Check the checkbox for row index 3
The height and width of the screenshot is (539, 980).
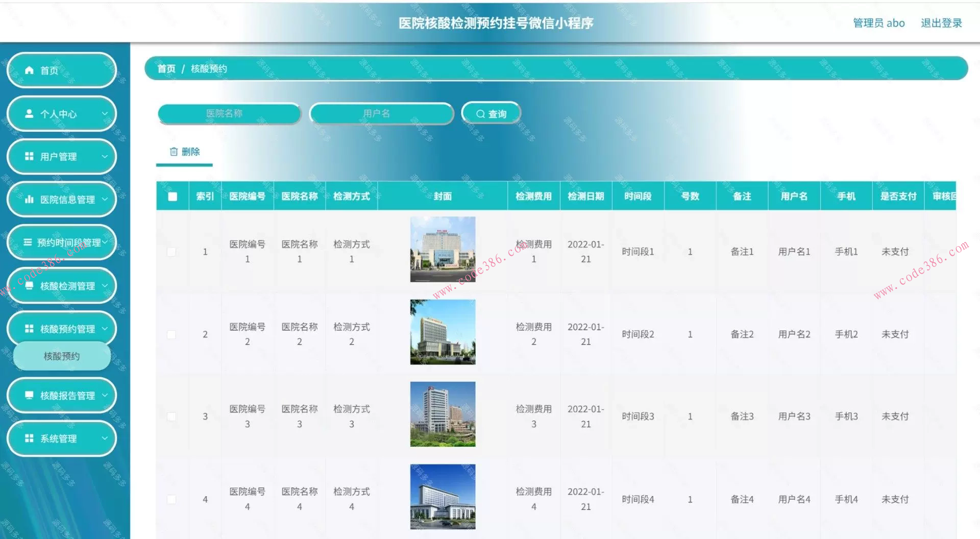(x=171, y=416)
